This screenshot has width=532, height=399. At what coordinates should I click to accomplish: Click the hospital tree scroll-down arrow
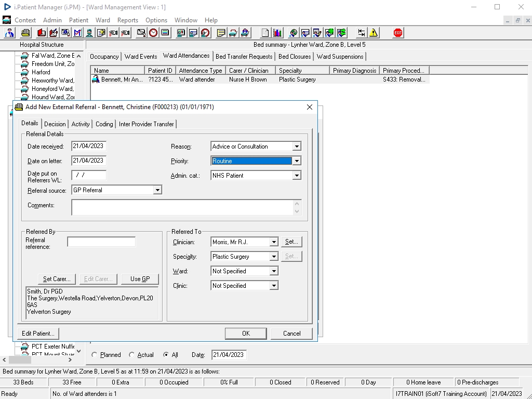click(79, 351)
